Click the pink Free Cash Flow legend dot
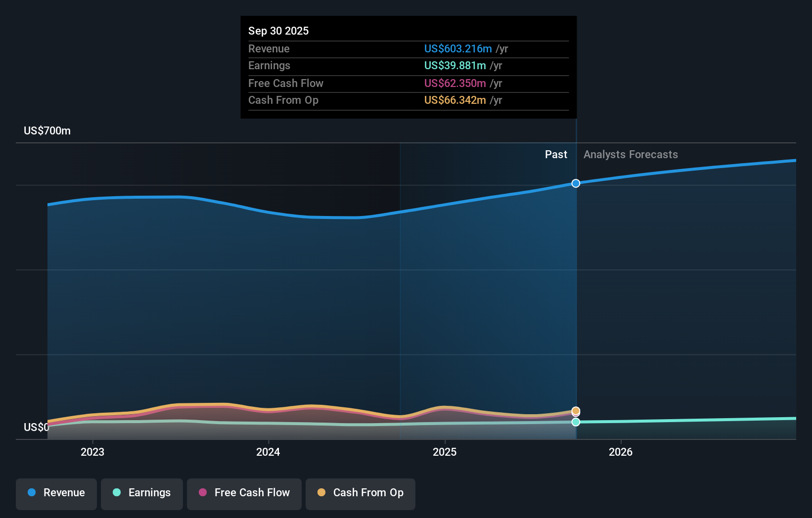 [202, 493]
